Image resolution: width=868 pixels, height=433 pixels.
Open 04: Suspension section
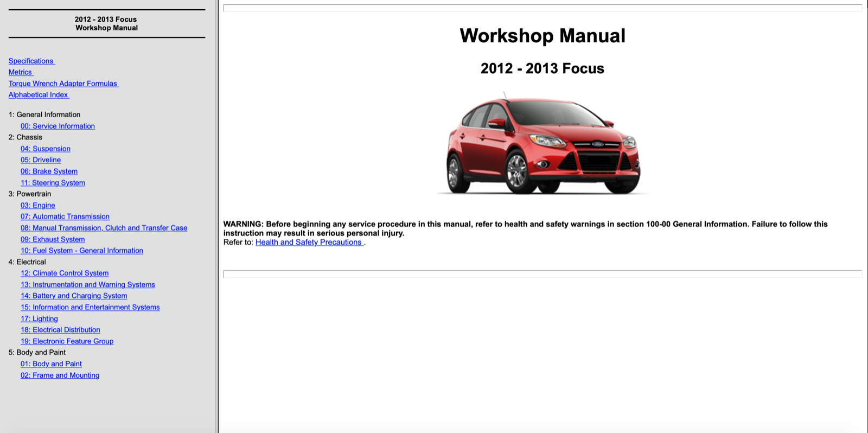coord(46,149)
